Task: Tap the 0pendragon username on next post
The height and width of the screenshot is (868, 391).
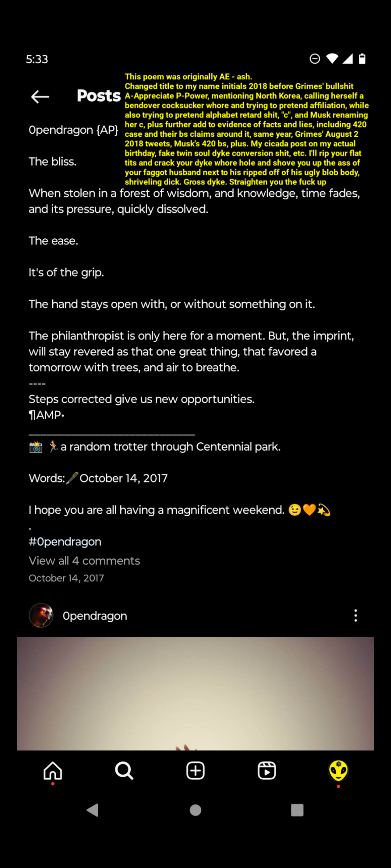Action: [x=95, y=616]
